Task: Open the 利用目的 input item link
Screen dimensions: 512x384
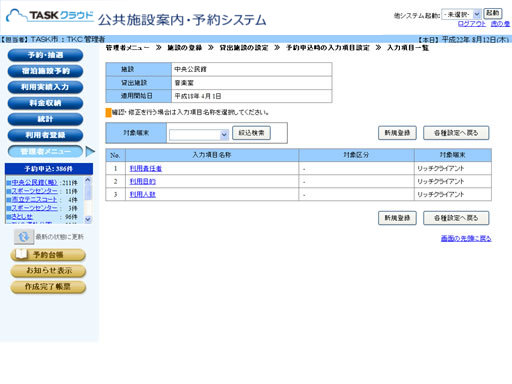Action: 142,182
